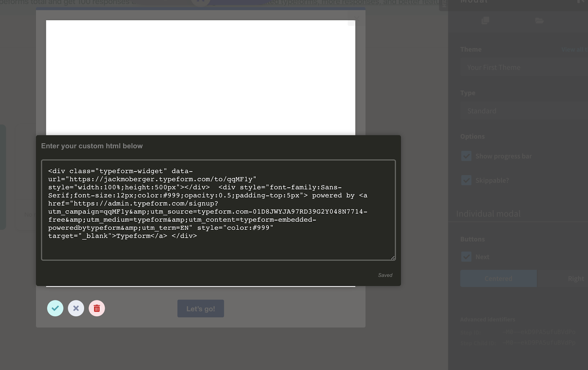
Task: Delete the element with the red trash icon
Action: coord(97,308)
